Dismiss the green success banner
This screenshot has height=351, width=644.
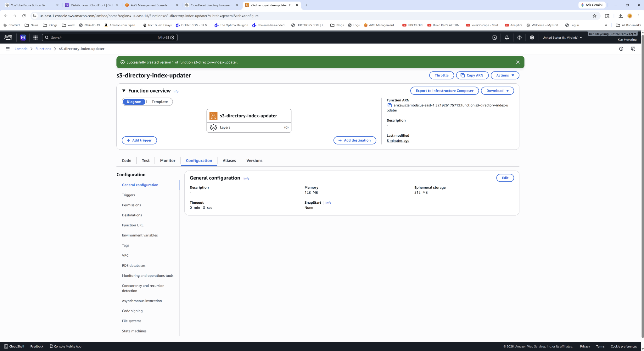(518, 62)
